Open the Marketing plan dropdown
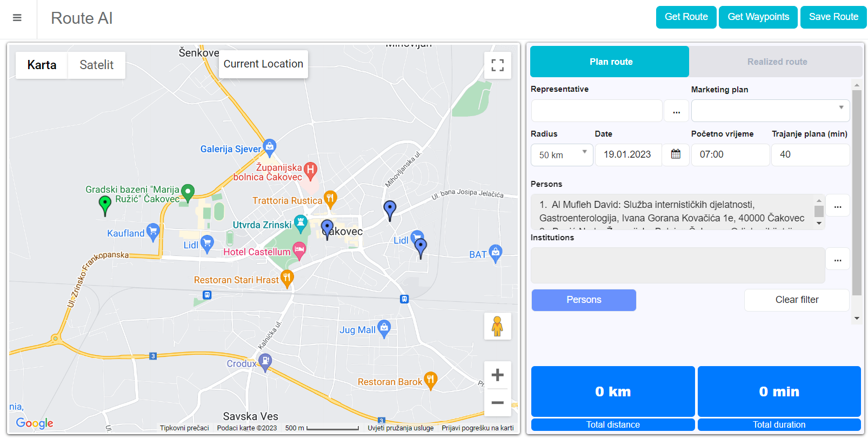Viewport: 868px width, 439px height. [770, 111]
